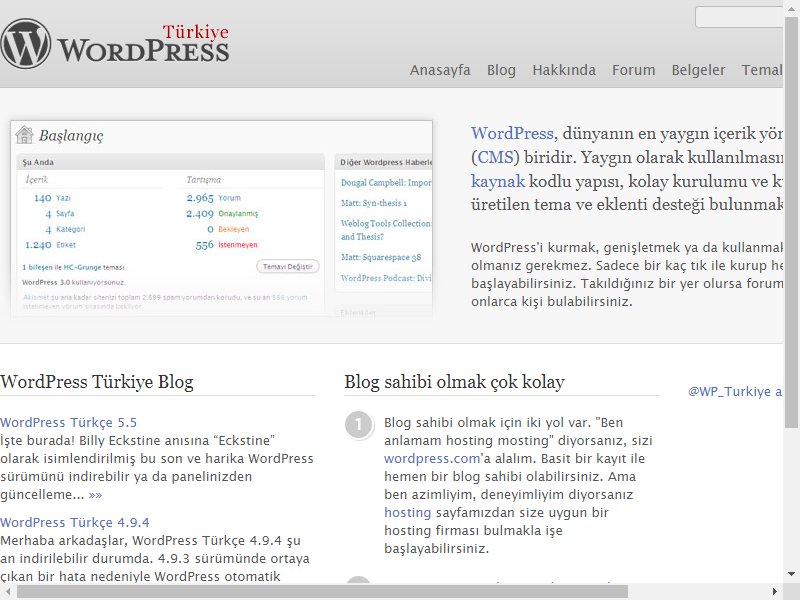Click the WordPress Türkiye Blog heading

tap(97, 382)
